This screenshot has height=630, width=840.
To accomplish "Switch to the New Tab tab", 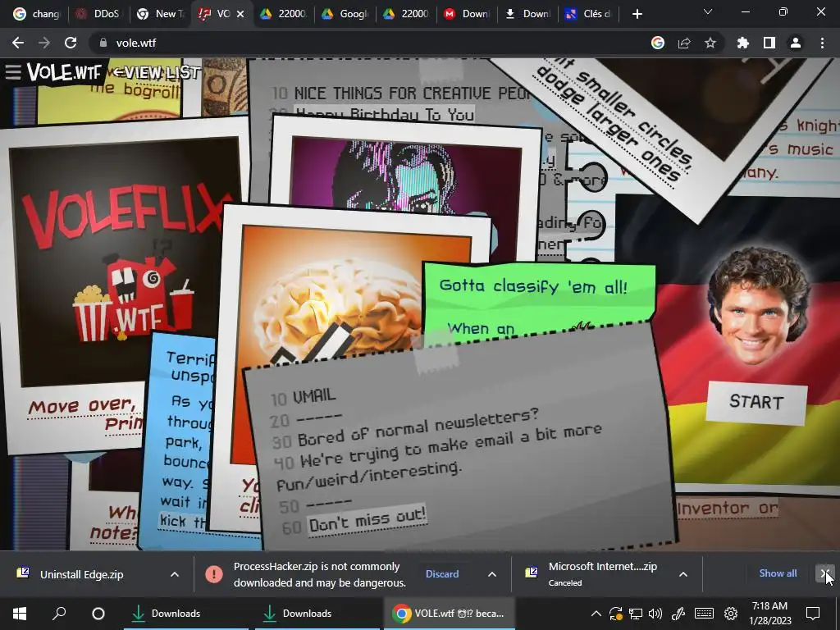I will pyautogui.click(x=160, y=14).
